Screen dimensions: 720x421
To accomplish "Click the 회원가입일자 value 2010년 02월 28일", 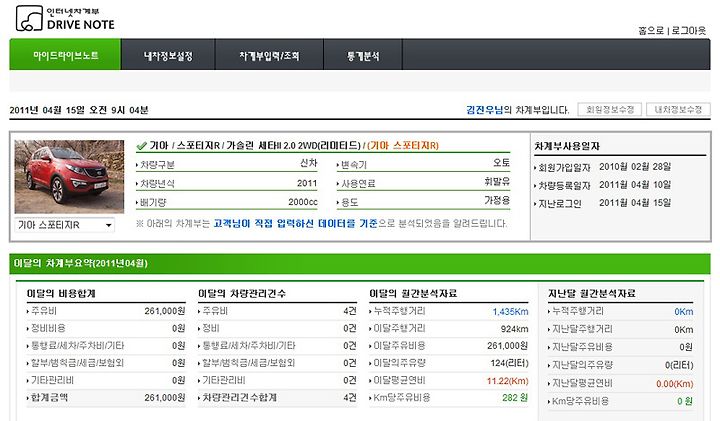I will pos(635,167).
